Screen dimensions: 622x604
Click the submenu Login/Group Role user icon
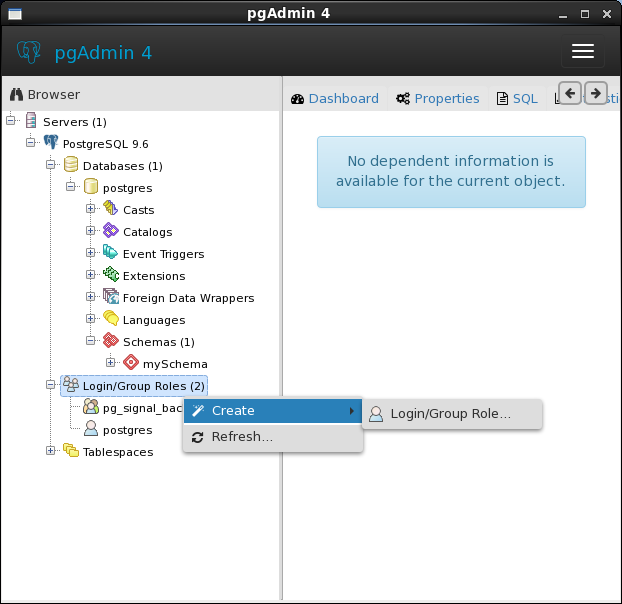click(376, 414)
